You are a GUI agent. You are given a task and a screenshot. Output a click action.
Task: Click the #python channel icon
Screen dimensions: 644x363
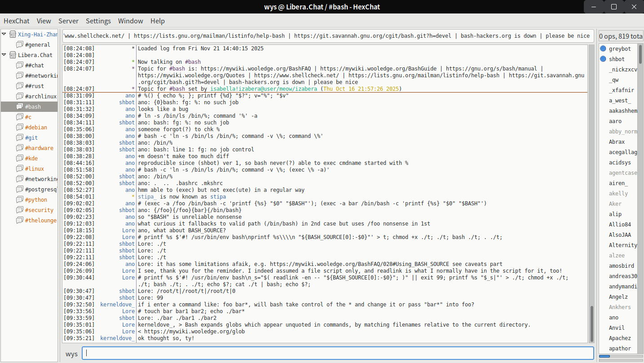point(20,199)
